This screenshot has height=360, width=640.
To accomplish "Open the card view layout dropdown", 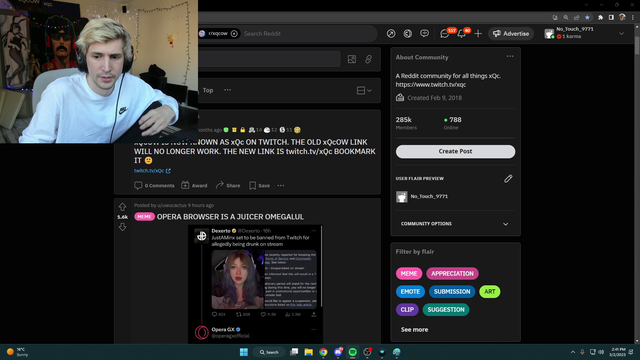I will [364, 90].
